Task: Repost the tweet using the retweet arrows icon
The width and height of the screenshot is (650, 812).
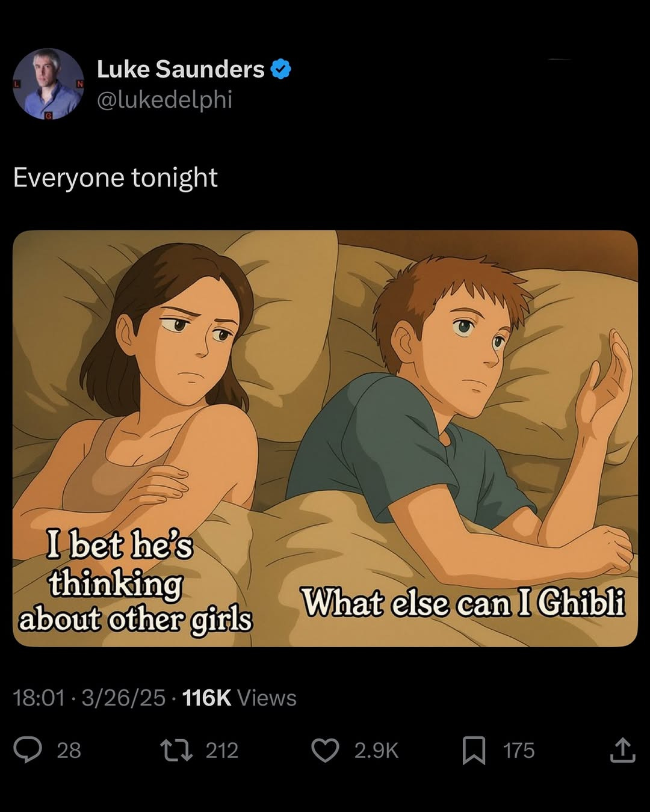Action: (176, 750)
